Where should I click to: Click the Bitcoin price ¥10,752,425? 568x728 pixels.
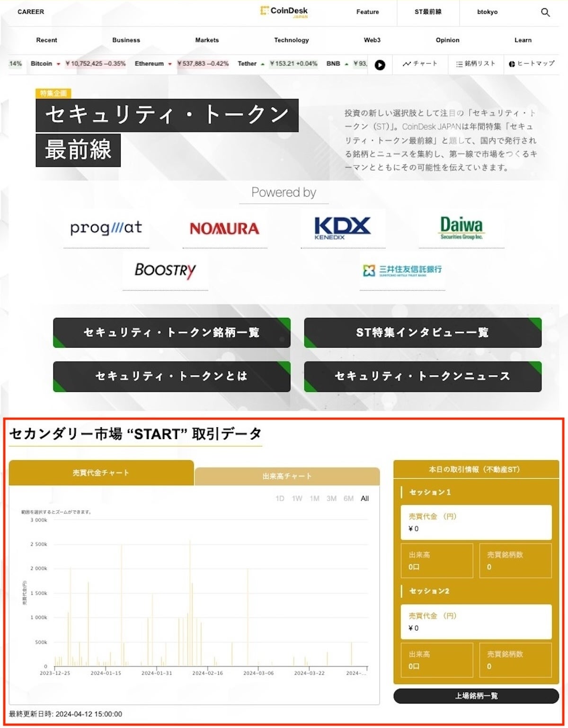pyautogui.click(x=84, y=63)
